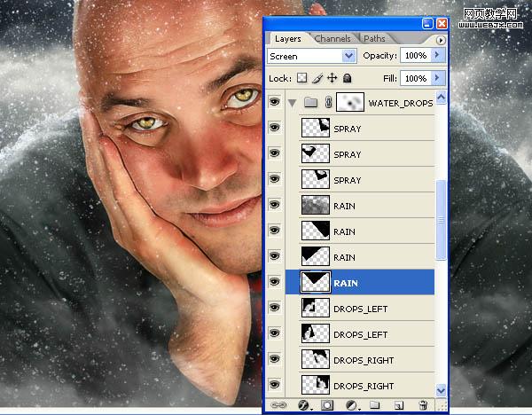This screenshot has height=415, width=532.
Task: Create new fill or adjustment layer
Action: [x=351, y=405]
